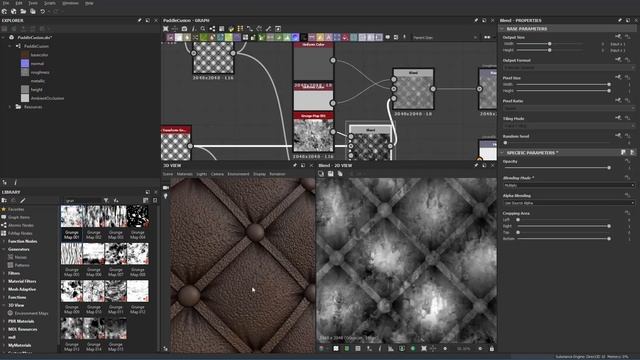This screenshot has width=640, height=360.
Task: Adjust the Random Seed slider
Action: pos(557,143)
